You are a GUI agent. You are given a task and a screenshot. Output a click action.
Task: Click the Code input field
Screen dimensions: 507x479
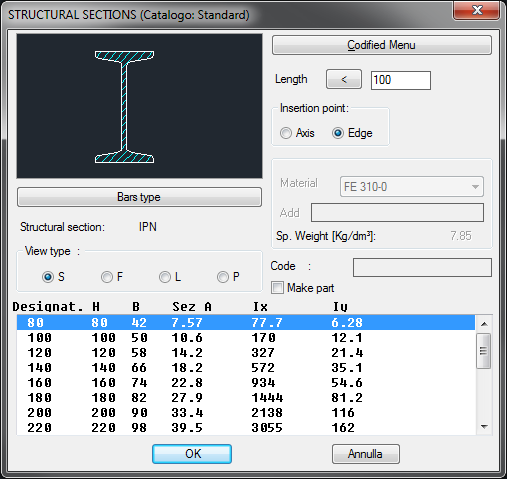[x=422, y=267]
